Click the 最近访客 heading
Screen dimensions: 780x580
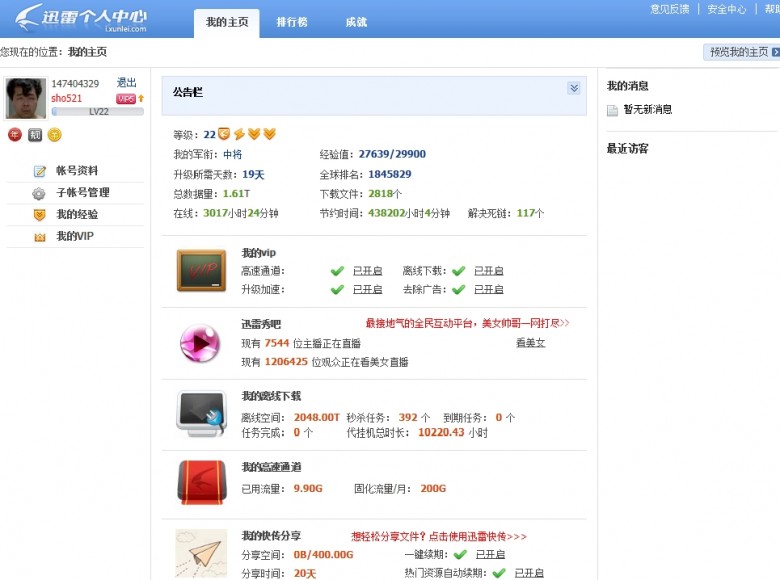(x=627, y=148)
